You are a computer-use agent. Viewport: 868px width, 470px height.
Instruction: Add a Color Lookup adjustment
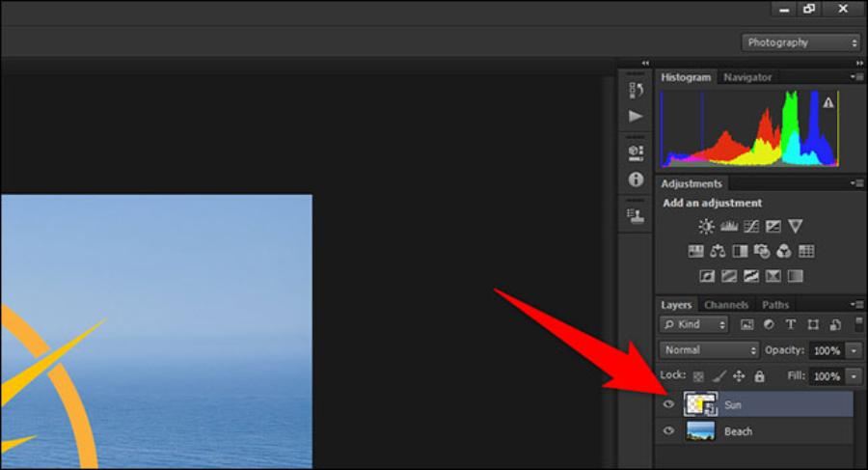806,252
